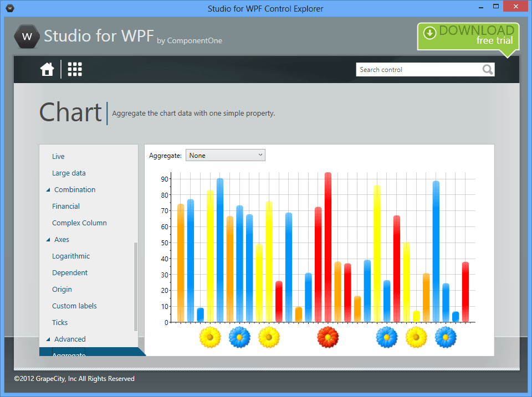Click the Download free trial button

(x=468, y=37)
